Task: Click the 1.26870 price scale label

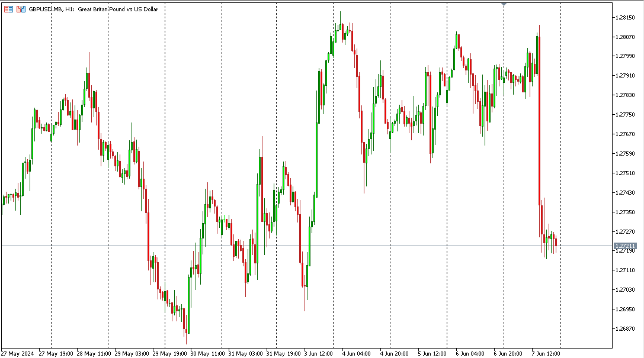Action: pyautogui.click(x=624, y=329)
